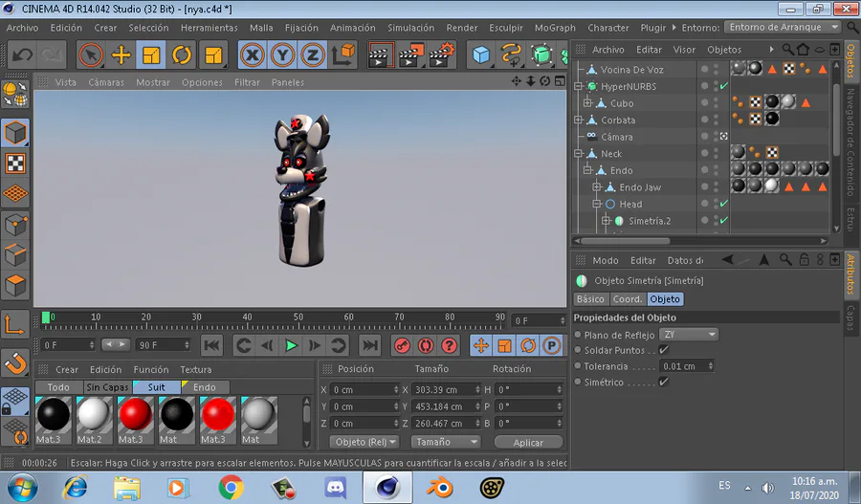Select the white Mat.2 material sphere
Viewport: 861px width, 504px height.
94,414
